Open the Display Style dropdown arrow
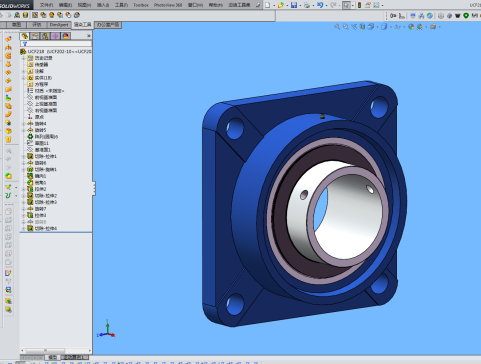481x364 pixels. (390, 27)
